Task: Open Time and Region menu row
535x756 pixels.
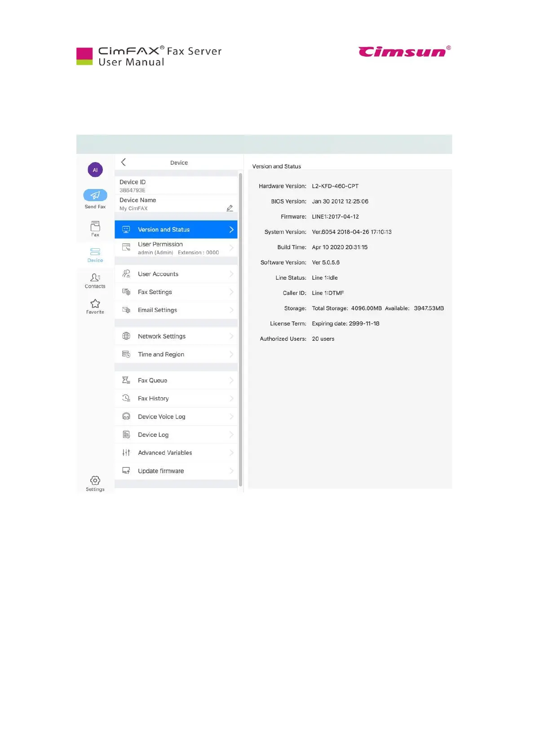Action: pyautogui.click(x=176, y=354)
